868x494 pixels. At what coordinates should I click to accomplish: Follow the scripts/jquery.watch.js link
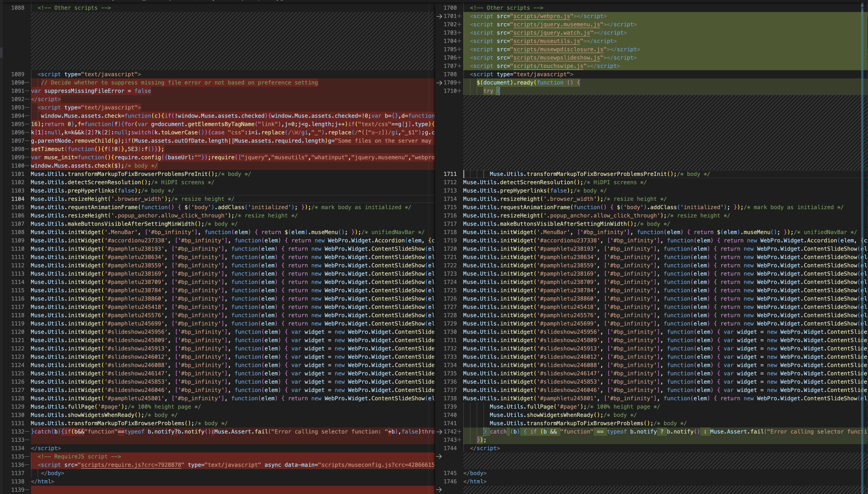coord(552,33)
